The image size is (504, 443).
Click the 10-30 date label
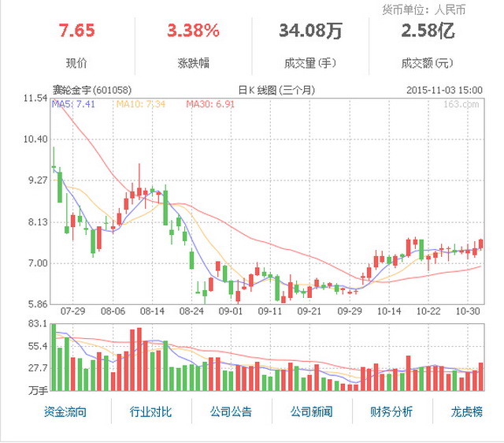[468, 311]
